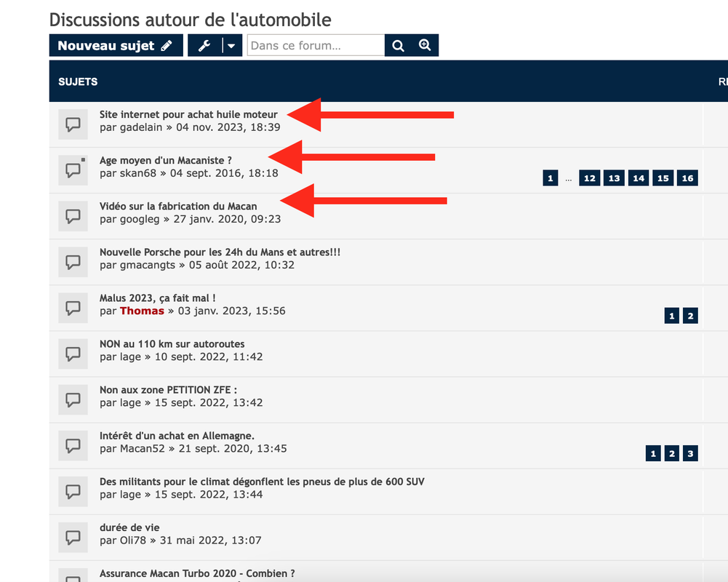728x582 pixels.
Task: Open topic 'NON au 110 km sur autoroutes'
Action: (172, 344)
